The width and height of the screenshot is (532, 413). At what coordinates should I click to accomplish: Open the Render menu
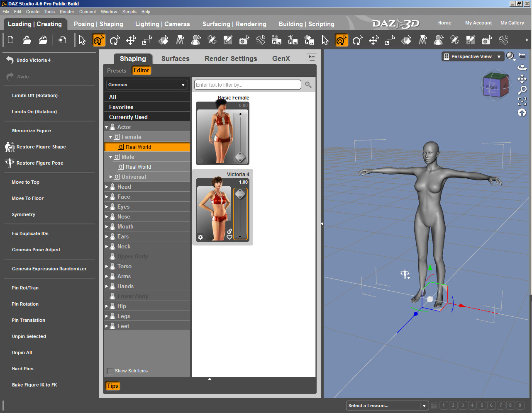coord(67,12)
